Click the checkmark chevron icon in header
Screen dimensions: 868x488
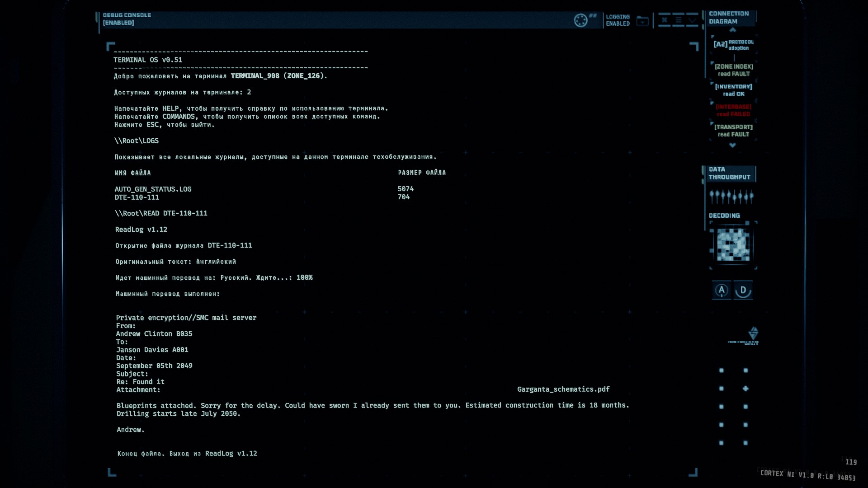(693, 20)
